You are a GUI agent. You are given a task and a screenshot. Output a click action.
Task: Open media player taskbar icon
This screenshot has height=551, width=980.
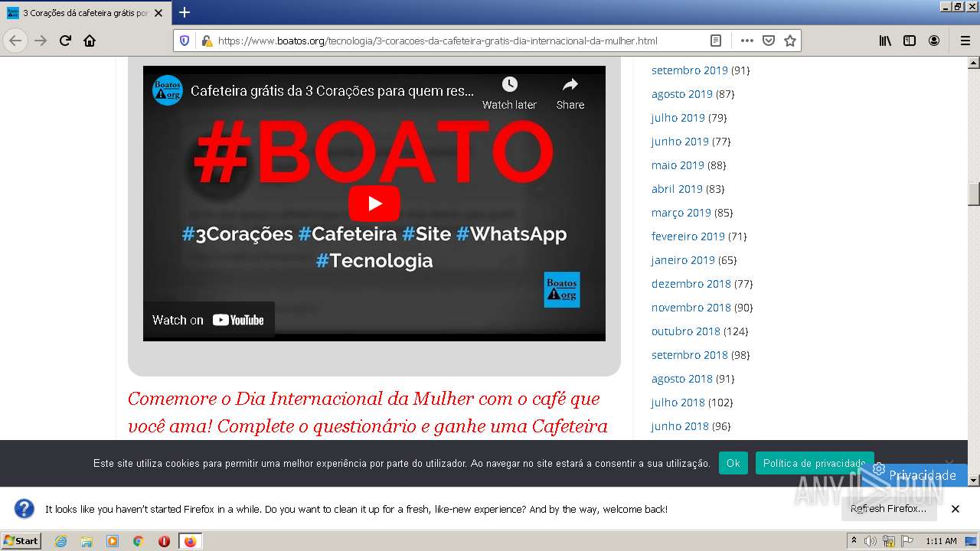click(x=113, y=541)
